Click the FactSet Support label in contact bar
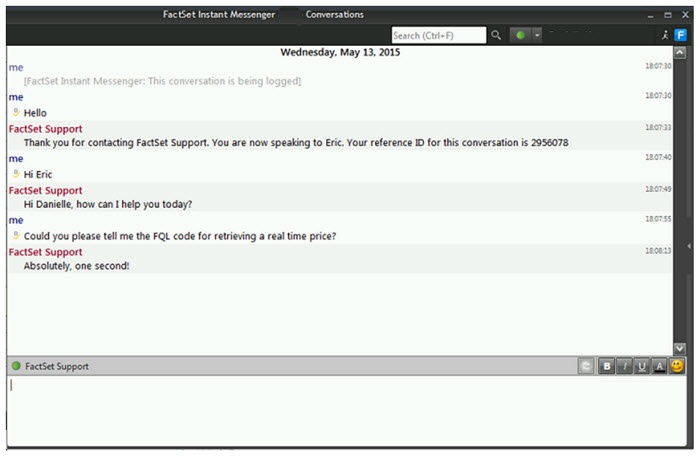The image size is (700, 456). 57,366
